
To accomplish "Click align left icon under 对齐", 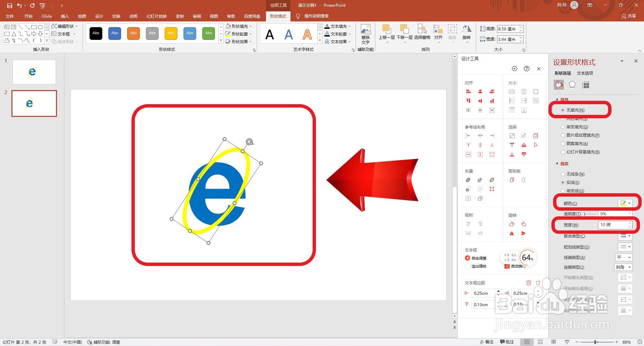I will point(468,91).
